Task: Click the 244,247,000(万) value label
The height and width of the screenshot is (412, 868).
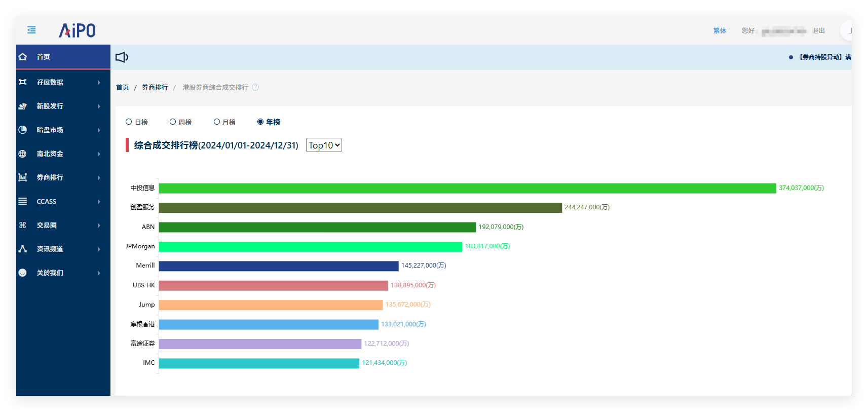Action: [x=587, y=207]
